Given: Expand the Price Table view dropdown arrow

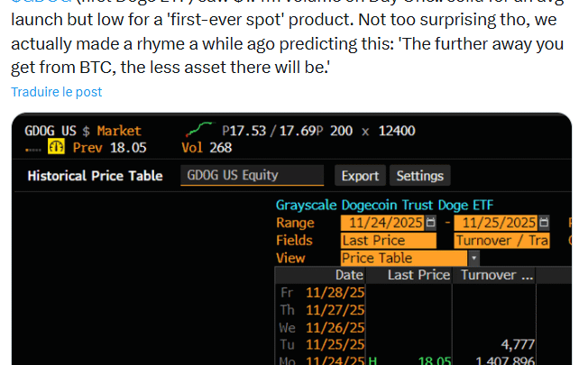Looking at the screenshot, I should click(474, 258).
